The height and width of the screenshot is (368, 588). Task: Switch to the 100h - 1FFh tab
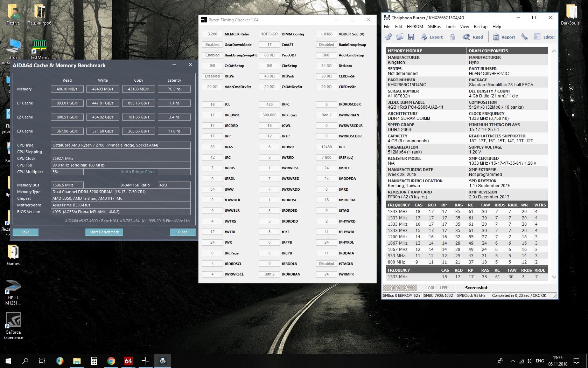coord(437,288)
